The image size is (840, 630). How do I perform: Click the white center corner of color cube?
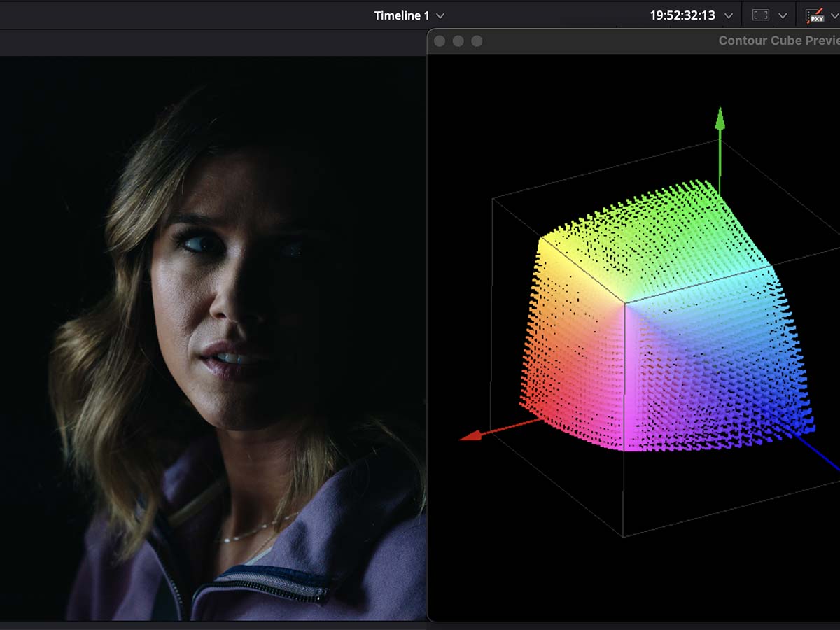624,304
